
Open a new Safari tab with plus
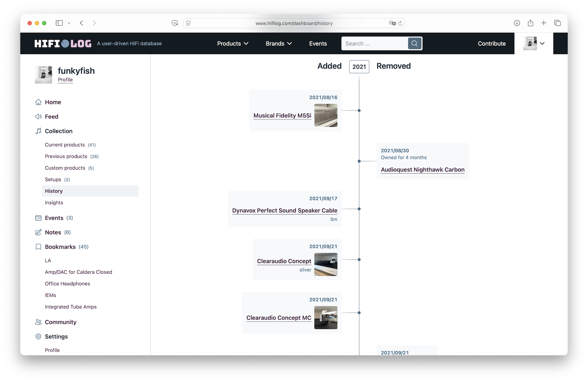pos(544,23)
